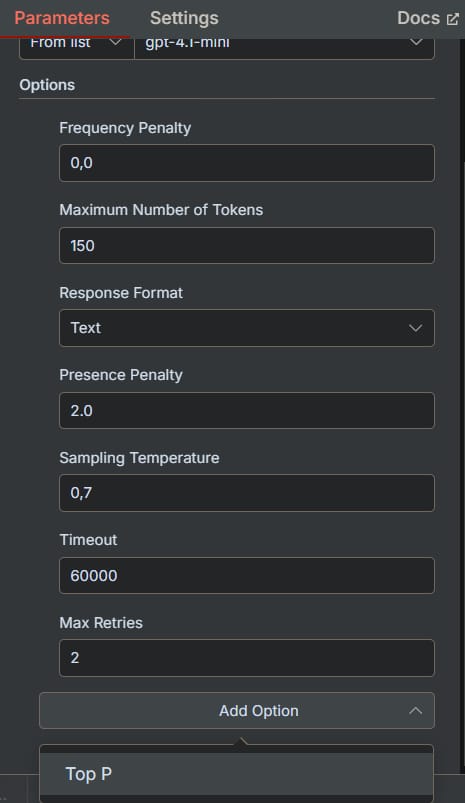The height and width of the screenshot is (803, 465).
Task: Select the Sampling Temperature input
Action: point(247,493)
